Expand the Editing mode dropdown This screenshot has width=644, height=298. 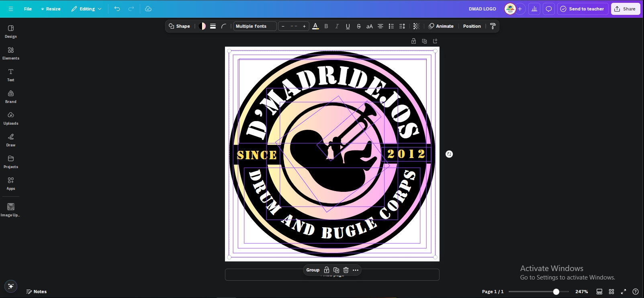(x=86, y=9)
